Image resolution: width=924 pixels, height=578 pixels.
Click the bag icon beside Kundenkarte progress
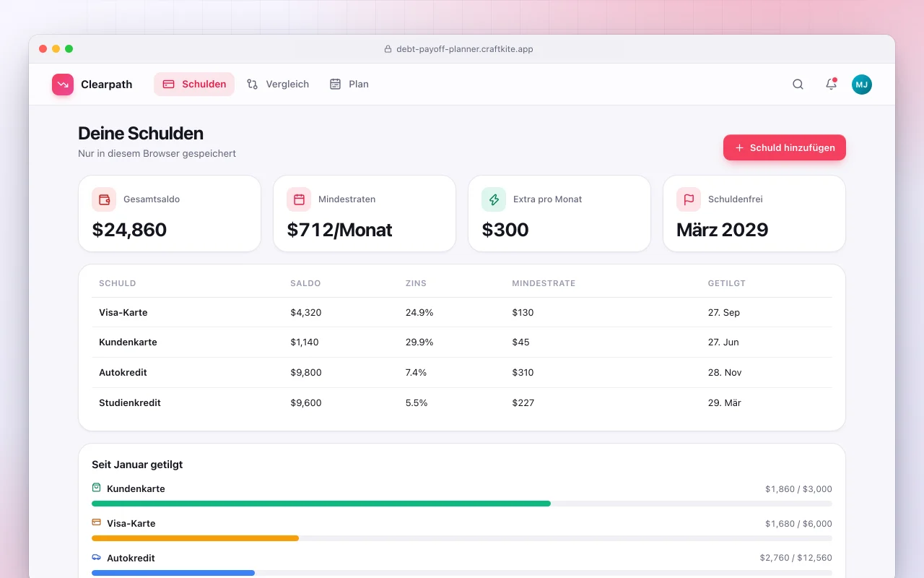(97, 488)
